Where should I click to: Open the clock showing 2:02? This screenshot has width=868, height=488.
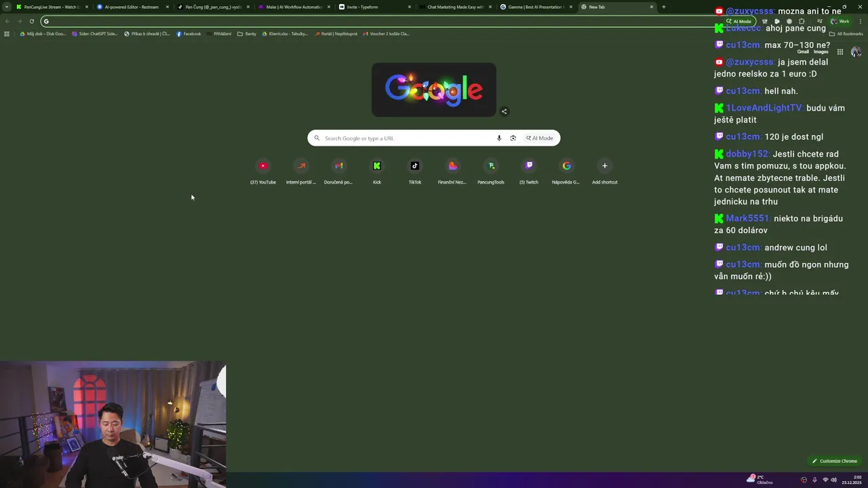pyautogui.click(x=852, y=480)
